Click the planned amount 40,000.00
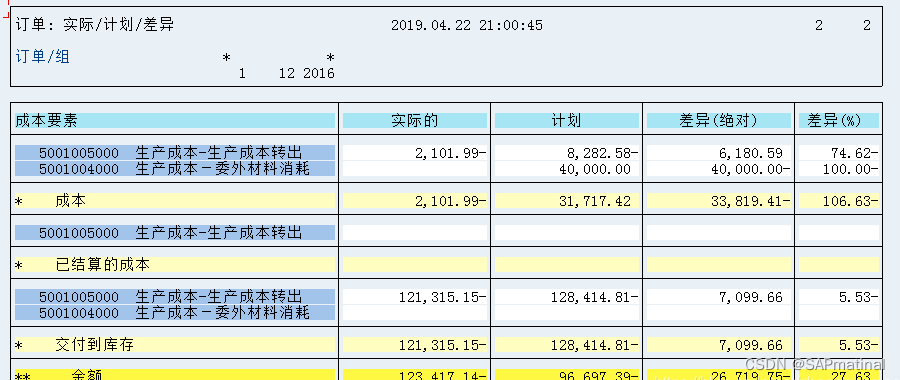900x380 pixels. point(595,169)
